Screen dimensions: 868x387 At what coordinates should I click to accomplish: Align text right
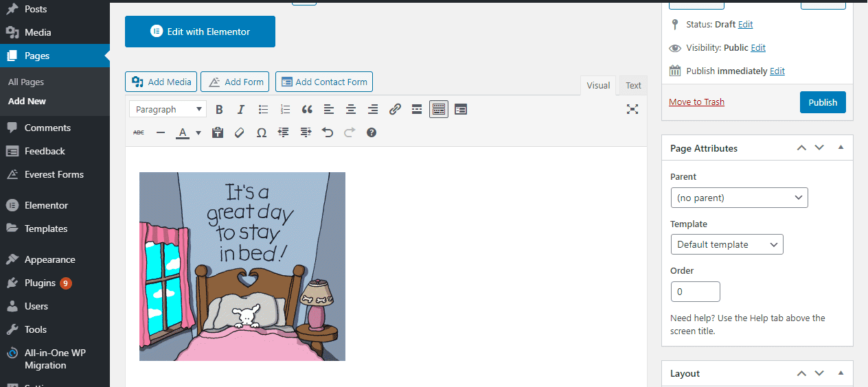[373, 109]
